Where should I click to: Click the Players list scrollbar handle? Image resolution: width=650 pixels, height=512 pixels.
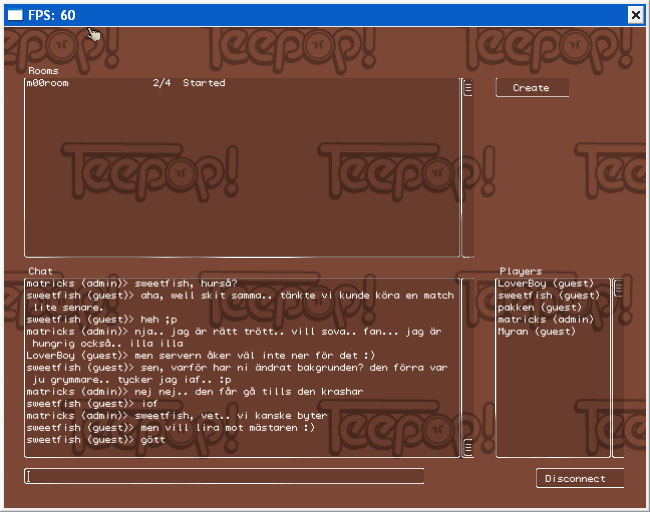tap(618, 289)
